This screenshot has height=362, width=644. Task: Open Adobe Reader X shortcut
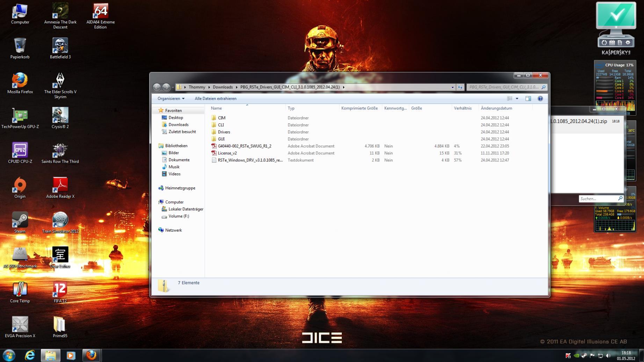[60, 188]
